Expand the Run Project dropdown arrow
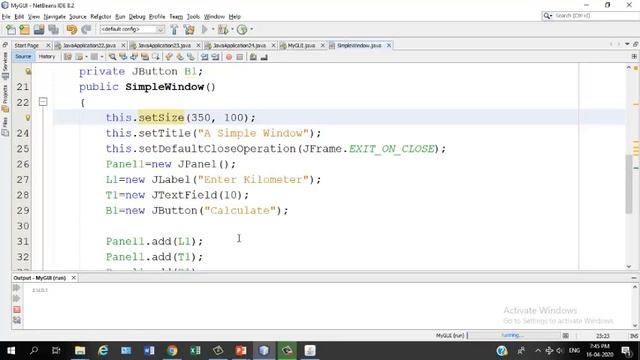This screenshot has height=360, width=640. (213, 29)
